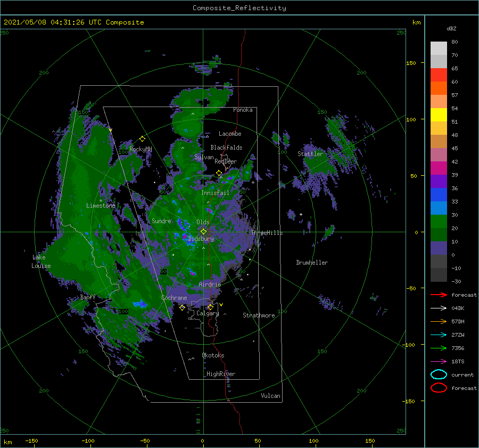This screenshot has width=479, height=448.
Task: Click the 20 dBZ green color swatch
Action: pyautogui.click(x=439, y=221)
